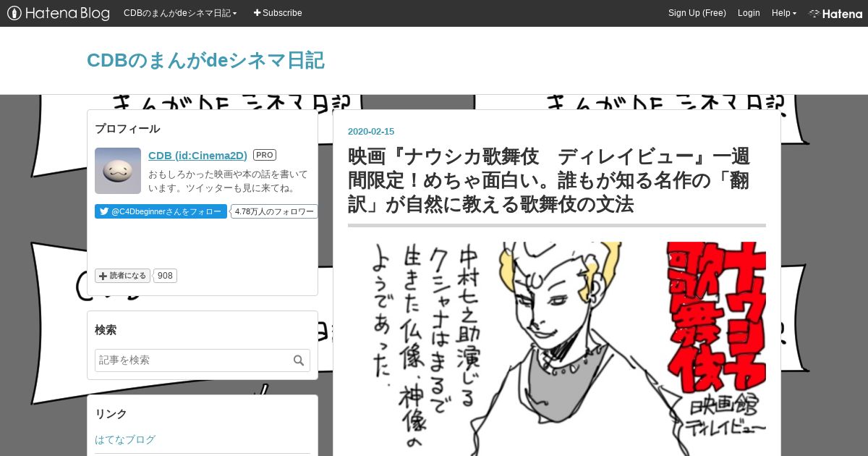The height and width of the screenshot is (456, 868).
Task: Open the はてなブログ link
Action: click(x=125, y=439)
